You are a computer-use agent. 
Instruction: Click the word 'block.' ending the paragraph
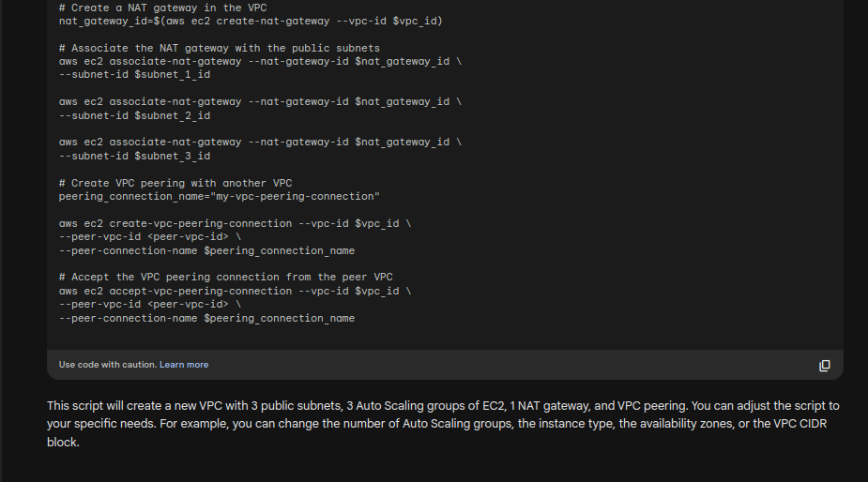point(63,443)
